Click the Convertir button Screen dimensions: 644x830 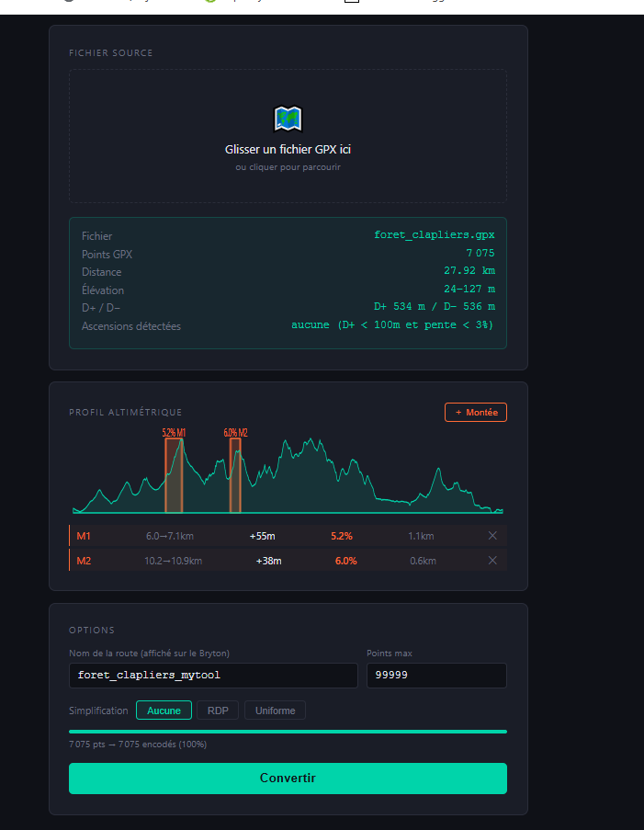pyautogui.click(x=288, y=779)
